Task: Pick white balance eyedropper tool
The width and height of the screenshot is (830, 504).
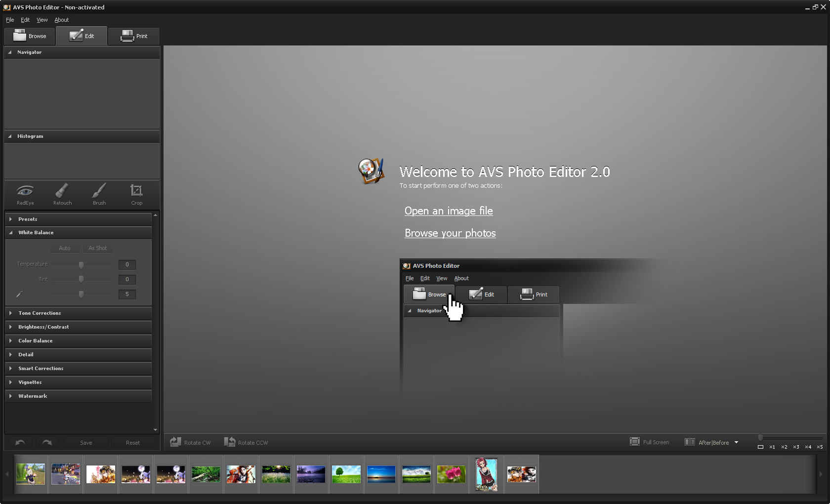Action: tap(20, 294)
